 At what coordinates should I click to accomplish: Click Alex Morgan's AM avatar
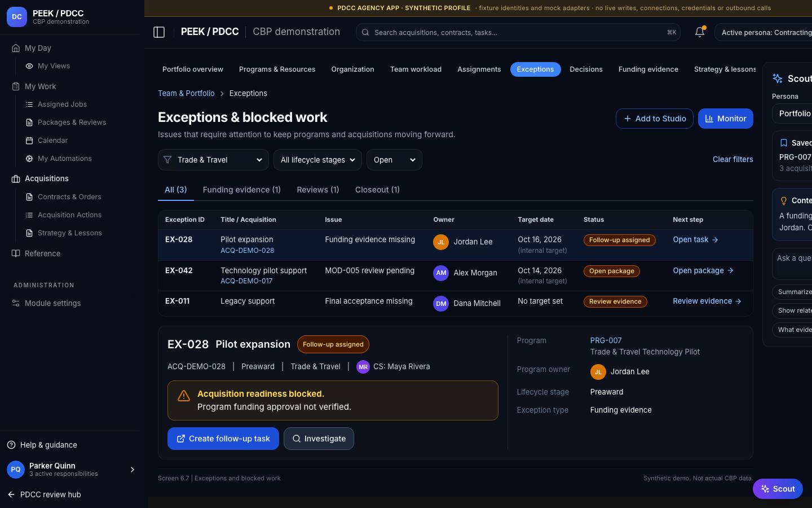[x=441, y=273]
